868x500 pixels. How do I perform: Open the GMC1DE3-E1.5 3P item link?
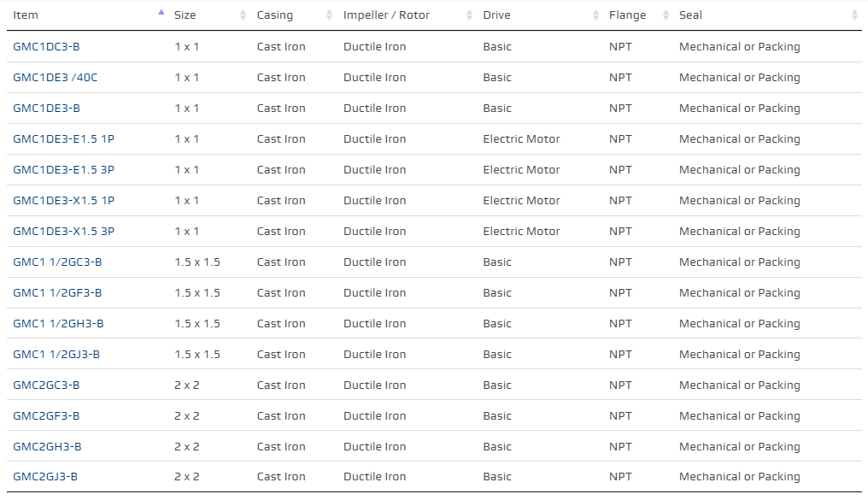click(x=63, y=170)
